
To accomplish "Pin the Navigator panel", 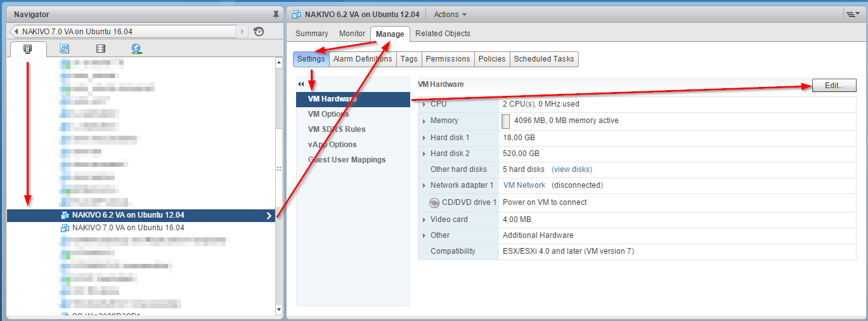I will [x=275, y=15].
